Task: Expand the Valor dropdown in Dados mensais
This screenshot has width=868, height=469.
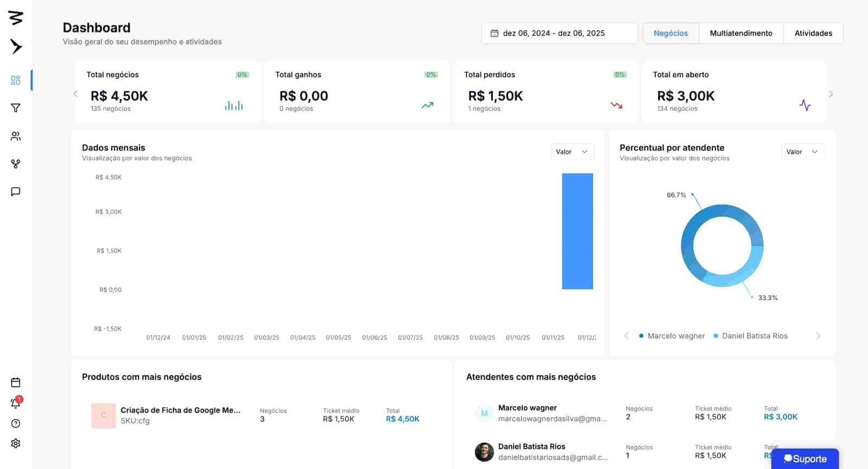Action: coord(572,152)
